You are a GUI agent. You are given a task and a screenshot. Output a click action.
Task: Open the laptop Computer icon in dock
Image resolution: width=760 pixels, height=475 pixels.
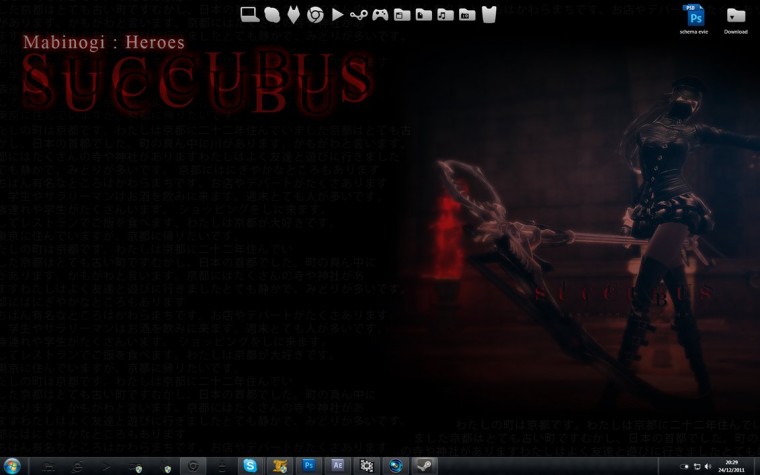click(x=250, y=15)
